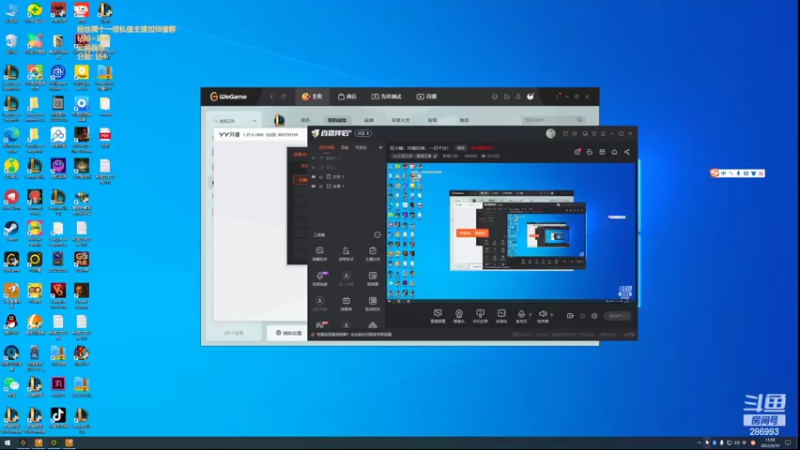
Task: Click the 辅助设置 button in WeGame
Action: pyautogui.click(x=289, y=333)
